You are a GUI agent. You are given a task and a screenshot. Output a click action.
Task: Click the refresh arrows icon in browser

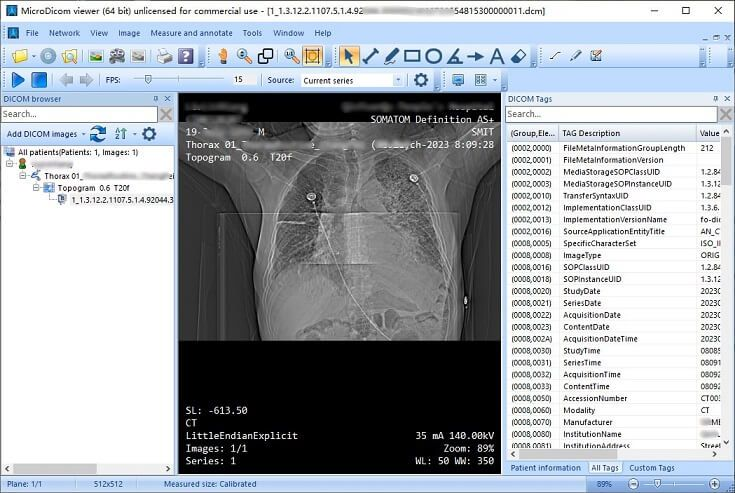[98, 134]
